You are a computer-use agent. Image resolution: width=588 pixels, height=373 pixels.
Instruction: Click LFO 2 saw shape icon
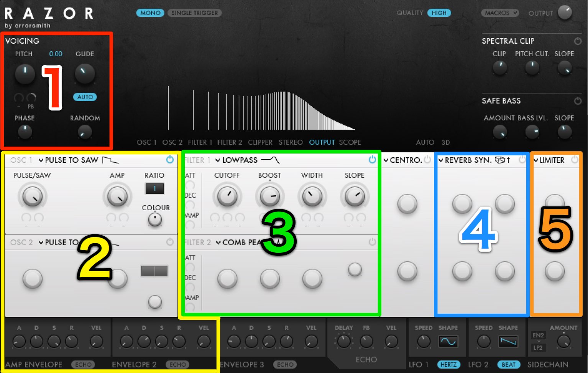(x=508, y=341)
